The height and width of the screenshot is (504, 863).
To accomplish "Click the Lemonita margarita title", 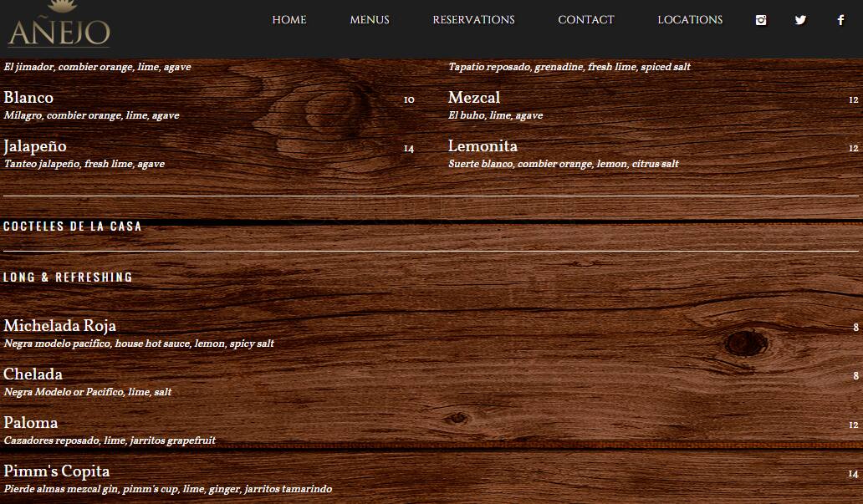I will click(483, 146).
